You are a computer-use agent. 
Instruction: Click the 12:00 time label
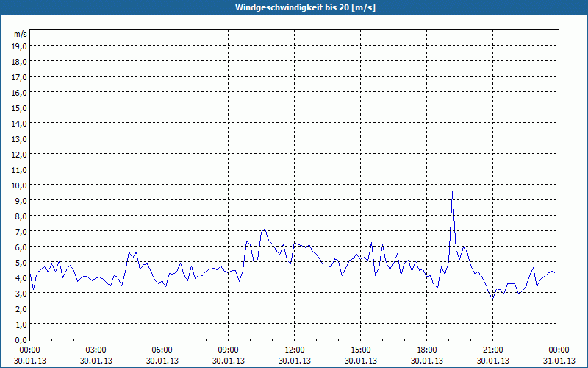pyautogui.click(x=295, y=350)
